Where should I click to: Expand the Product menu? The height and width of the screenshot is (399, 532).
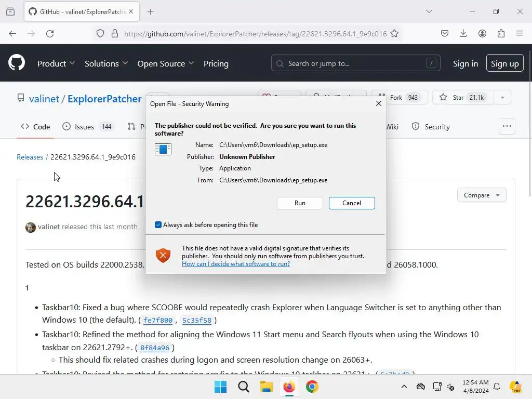click(x=56, y=63)
